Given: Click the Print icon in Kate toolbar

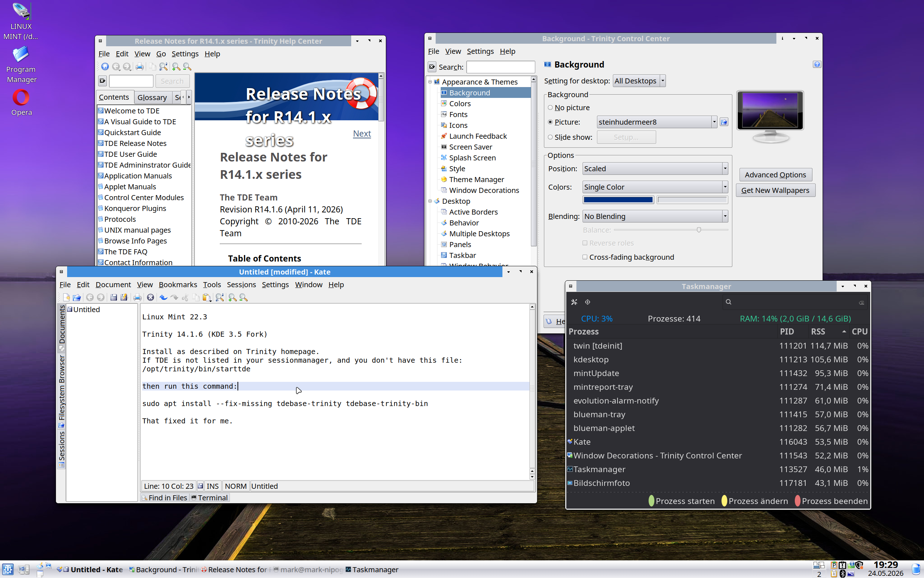Looking at the screenshot, I should (138, 297).
